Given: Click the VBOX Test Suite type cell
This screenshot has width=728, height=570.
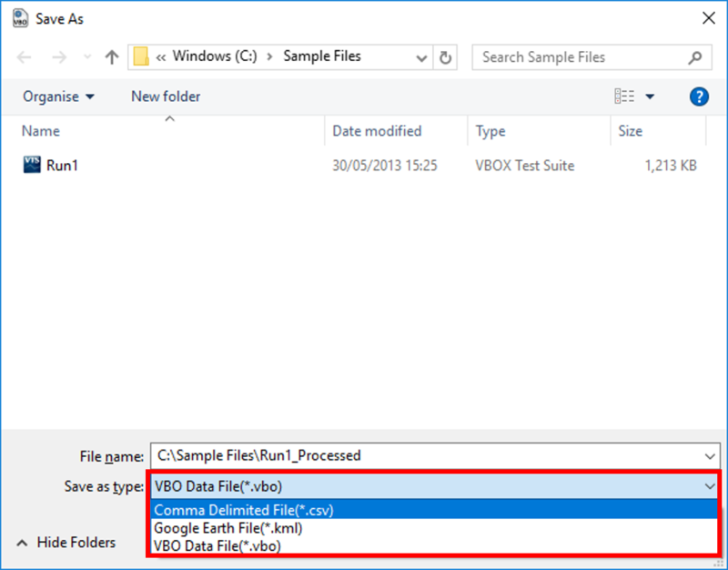Looking at the screenshot, I should pyautogui.click(x=525, y=166).
